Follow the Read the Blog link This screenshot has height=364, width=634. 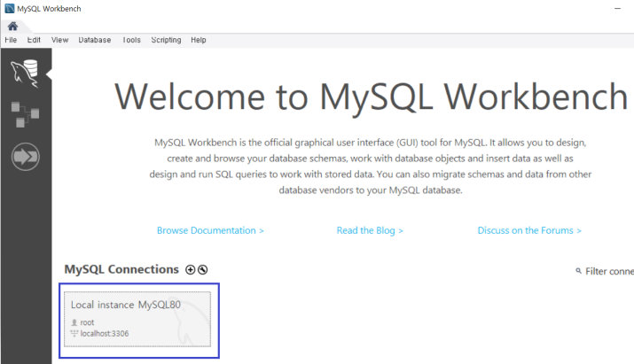tap(370, 230)
